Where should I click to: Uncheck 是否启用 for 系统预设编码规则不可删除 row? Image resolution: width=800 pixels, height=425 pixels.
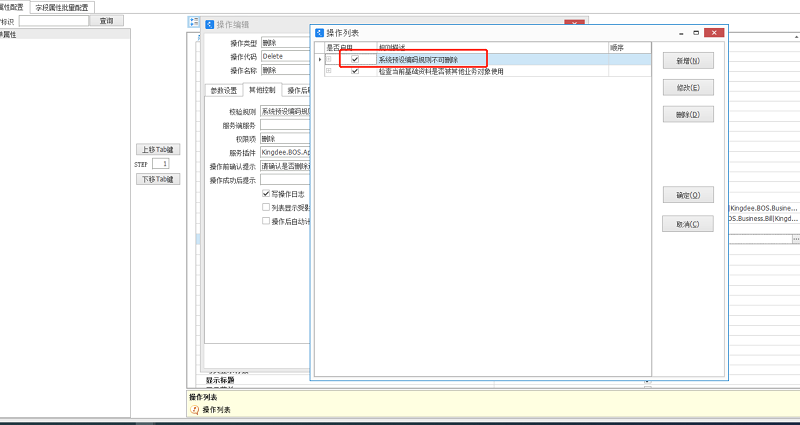click(x=355, y=60)
